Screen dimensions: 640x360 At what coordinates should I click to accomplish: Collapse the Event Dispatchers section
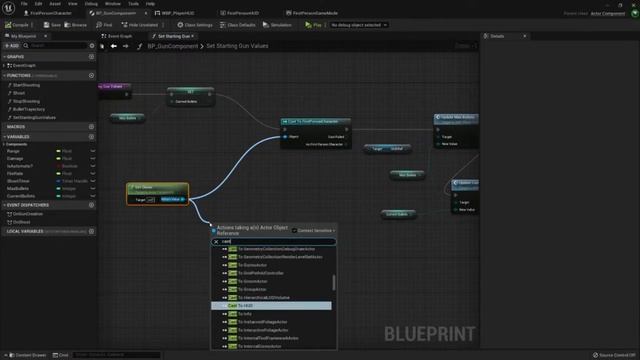4,205
